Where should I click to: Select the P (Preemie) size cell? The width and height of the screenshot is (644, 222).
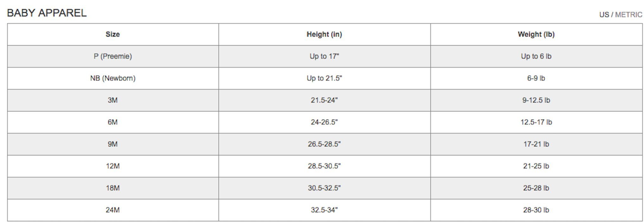coord(113,56)
